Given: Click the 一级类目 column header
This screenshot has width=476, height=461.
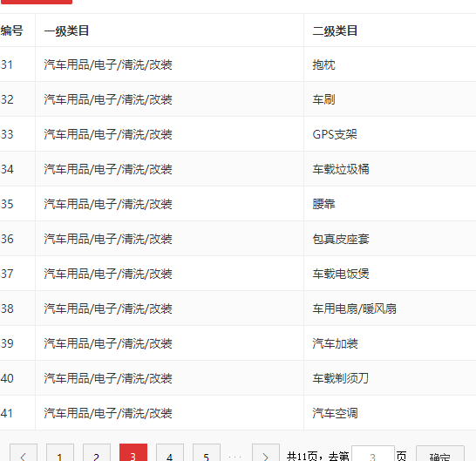Looking at the screenshot, I should tap(66, 31).
